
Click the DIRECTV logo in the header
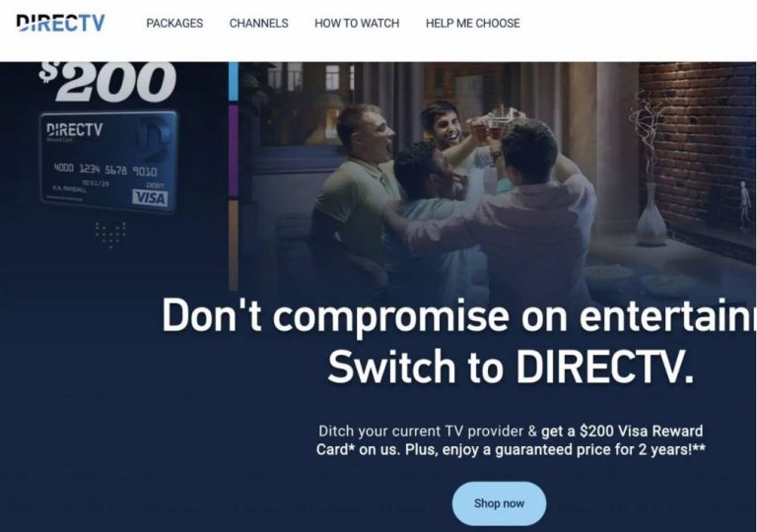pos(60,23)
